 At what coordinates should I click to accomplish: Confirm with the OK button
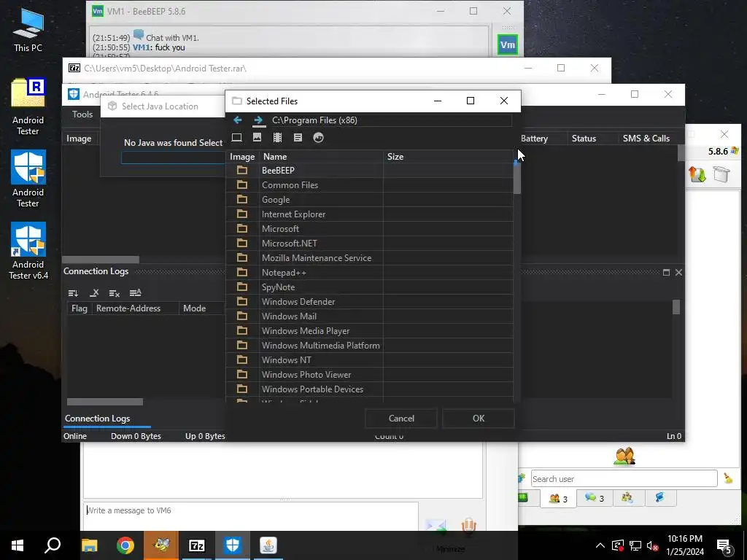click(479, 418)
